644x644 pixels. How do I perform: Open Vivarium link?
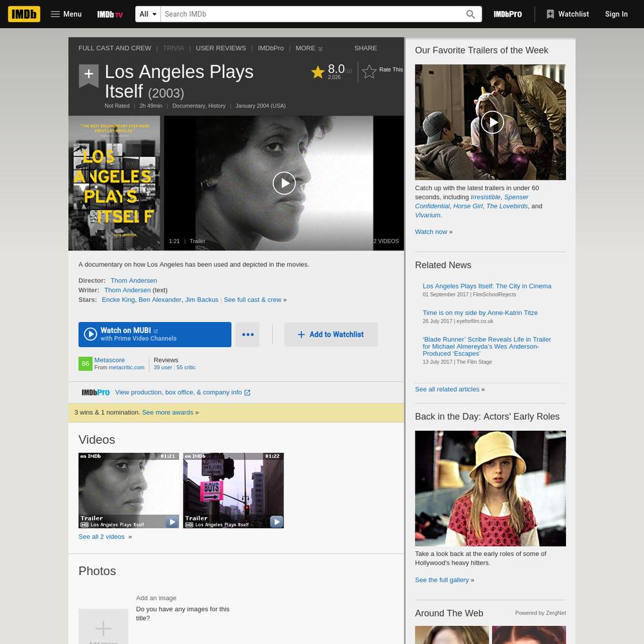(x=428, y=215)
